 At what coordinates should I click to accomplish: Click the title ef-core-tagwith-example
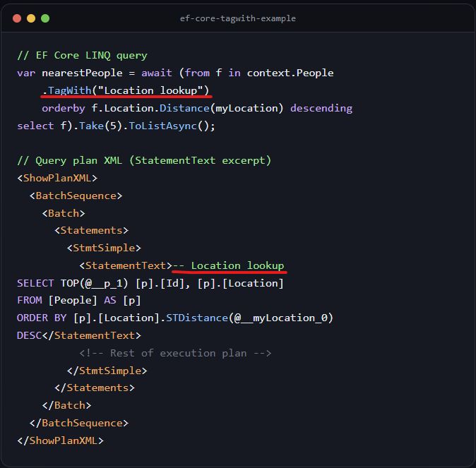click(238, 18)
